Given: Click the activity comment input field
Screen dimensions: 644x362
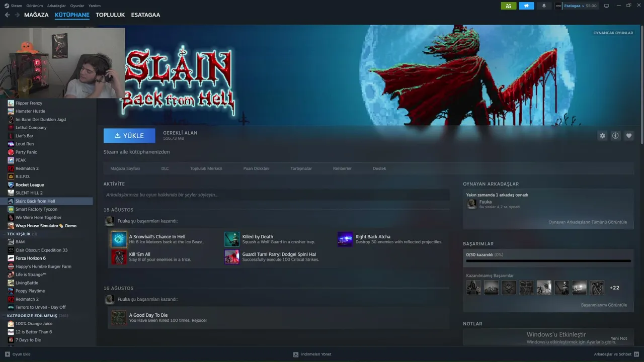Looking at the screenshot, I should point(276,195).
